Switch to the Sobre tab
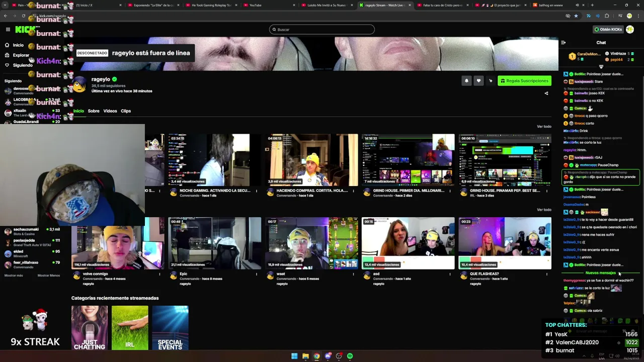 tap(94, 111)
